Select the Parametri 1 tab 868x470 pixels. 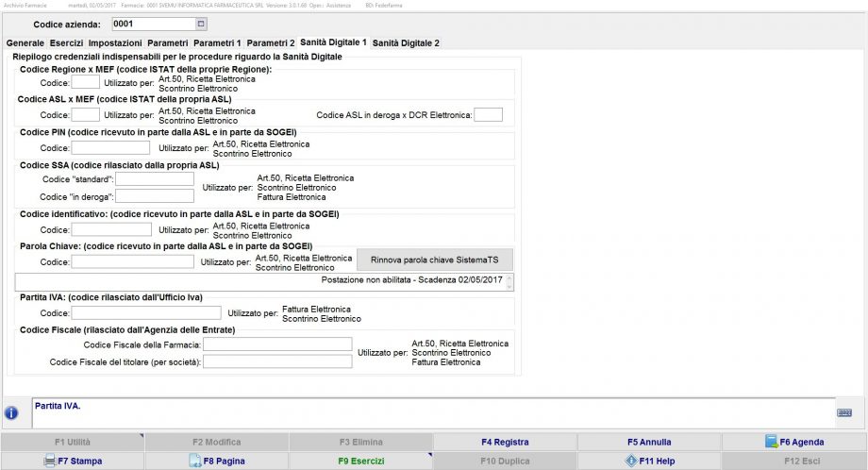[217, 43]
